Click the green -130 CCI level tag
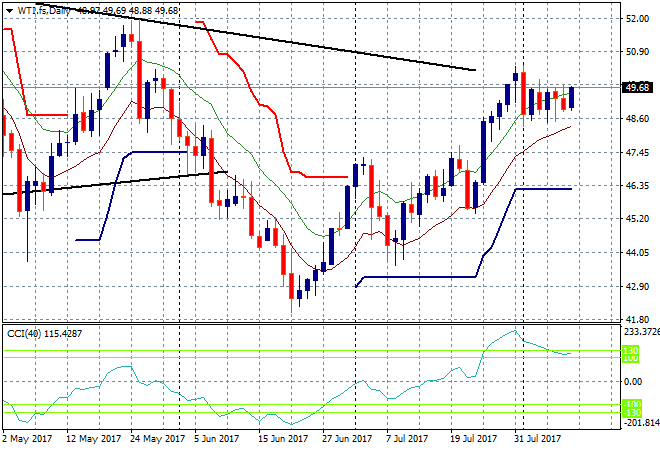 (631, 413)
